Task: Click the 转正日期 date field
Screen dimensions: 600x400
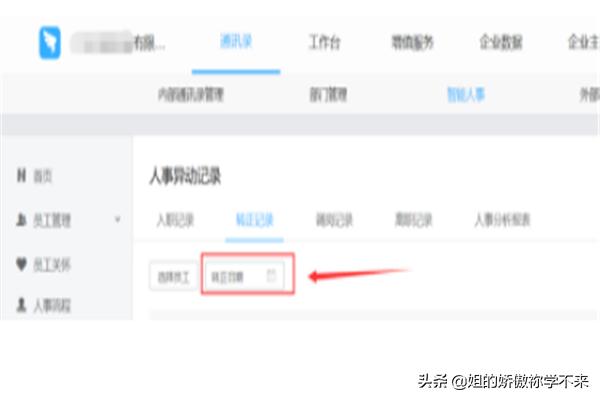Action: point(245,276)
